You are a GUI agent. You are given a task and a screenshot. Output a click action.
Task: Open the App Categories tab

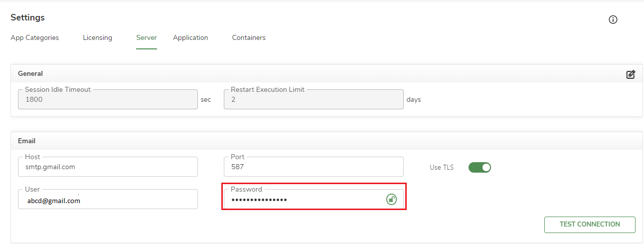34,38
